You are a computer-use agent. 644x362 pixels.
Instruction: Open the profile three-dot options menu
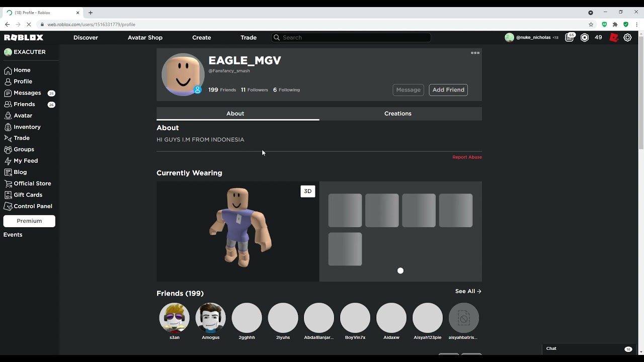475,53
